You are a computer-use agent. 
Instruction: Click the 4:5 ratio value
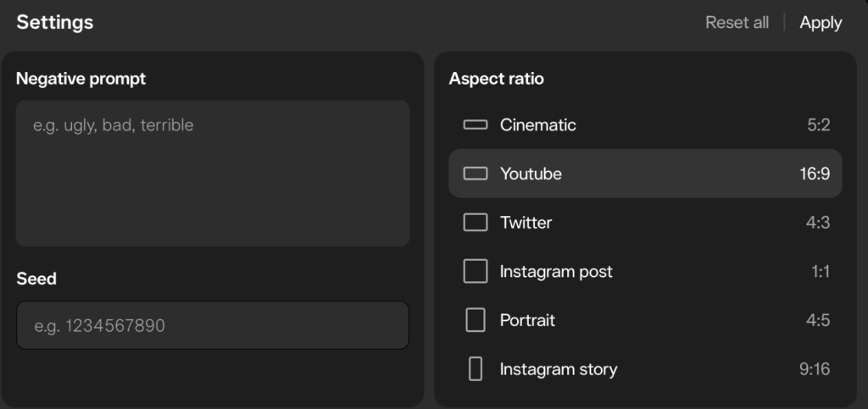click(818, 320)
